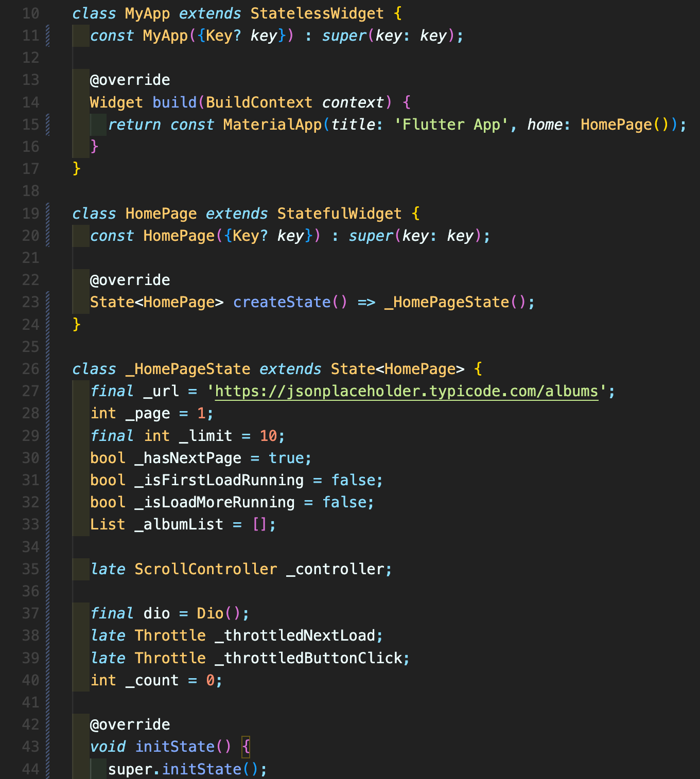The image size is (700, 779).
Task: Click the closing brace on line 17
Action: tap(77, 169)
